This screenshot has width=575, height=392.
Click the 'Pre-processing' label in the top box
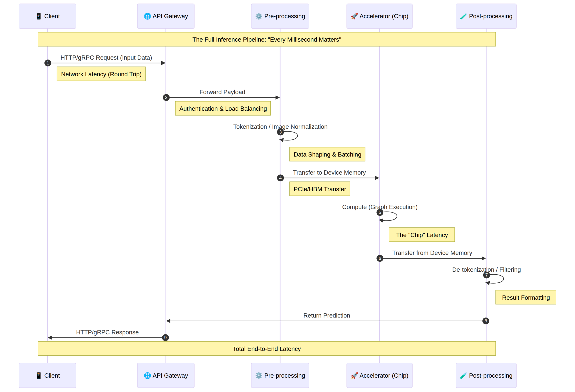[x=285, y=16]
